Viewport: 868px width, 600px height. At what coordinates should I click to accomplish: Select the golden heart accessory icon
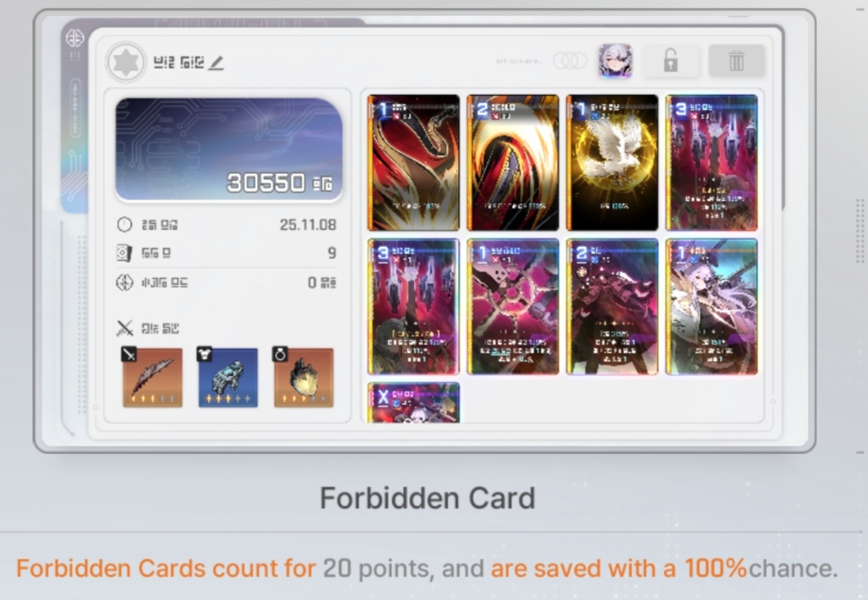click(x=304, y=378)
